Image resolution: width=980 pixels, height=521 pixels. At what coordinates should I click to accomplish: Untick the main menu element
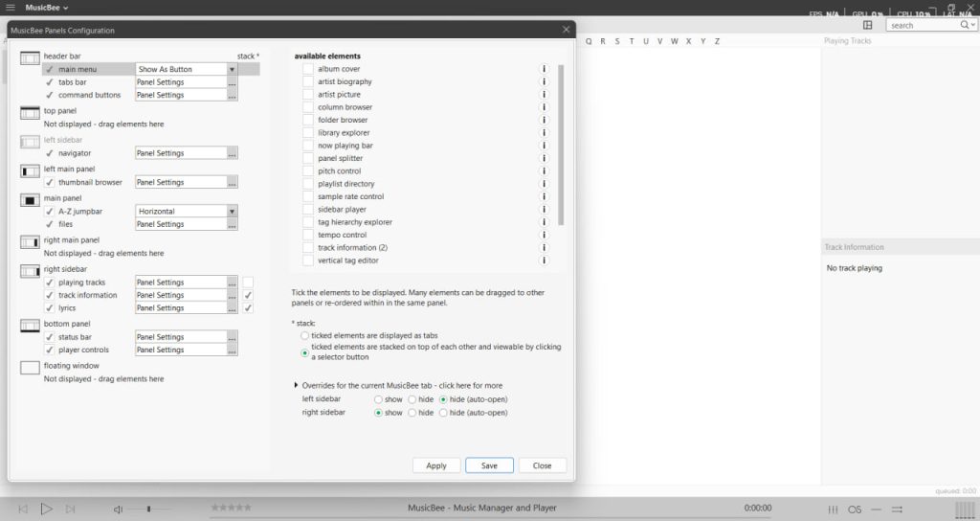(x=50, y=69)
